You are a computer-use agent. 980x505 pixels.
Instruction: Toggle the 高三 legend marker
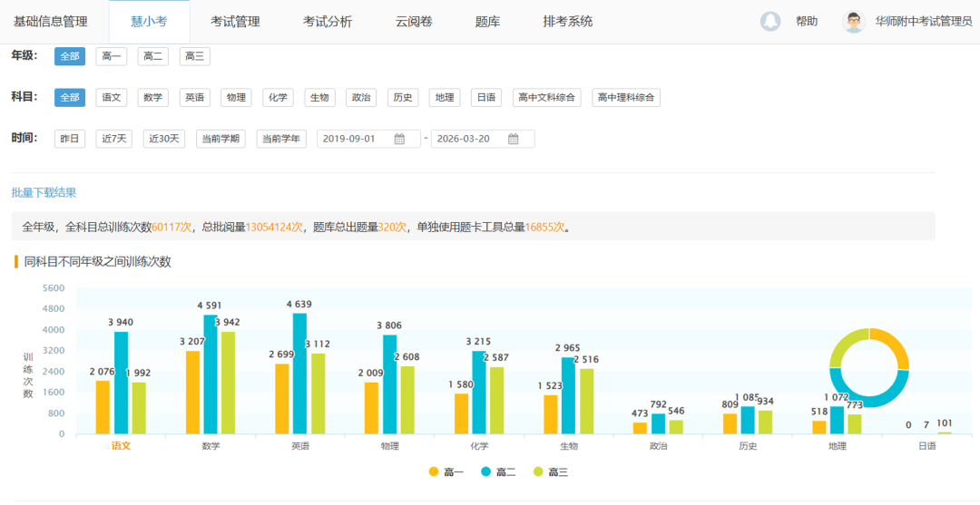pyautogui.click(x=538, y=472)
